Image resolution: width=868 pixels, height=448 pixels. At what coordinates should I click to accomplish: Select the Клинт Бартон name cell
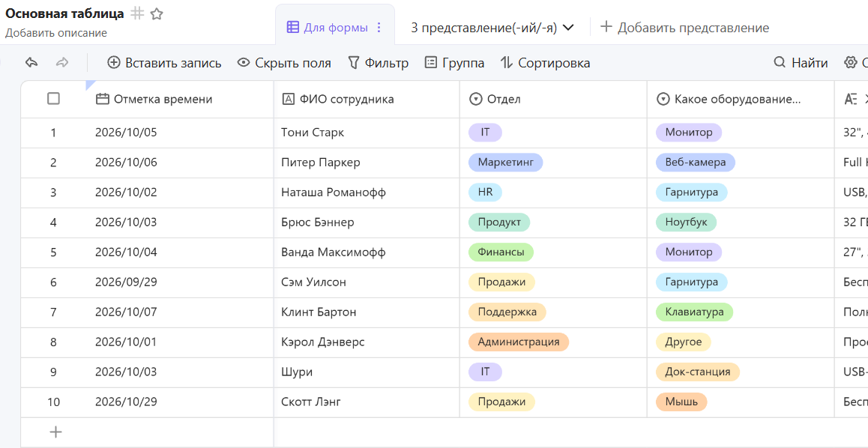tap(367, 312)
